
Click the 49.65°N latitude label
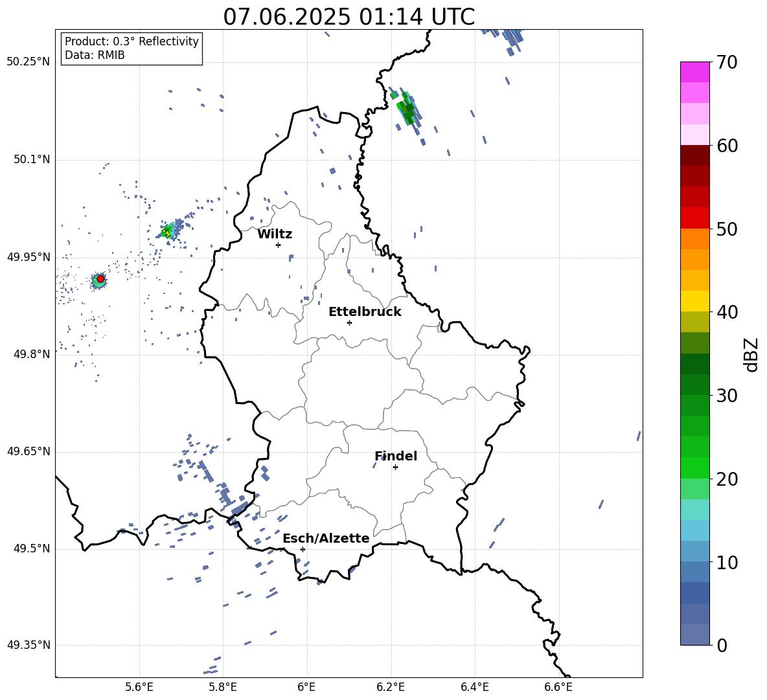pyautogui.click(x=29, y=451)
